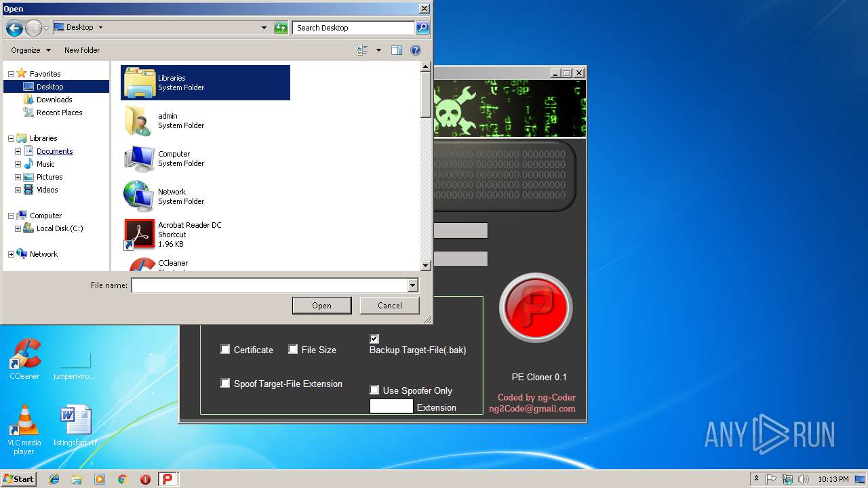This screenshot has height=488, width=868.
Task: Expand the Local Disk (C:) node
Action: 18,229
